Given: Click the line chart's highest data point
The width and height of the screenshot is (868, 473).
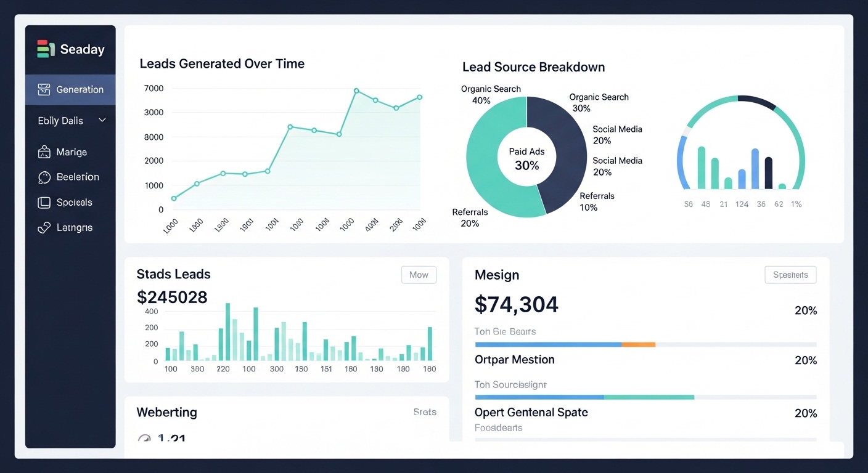Looking at the screenshot, I should [x=356, y=91].
